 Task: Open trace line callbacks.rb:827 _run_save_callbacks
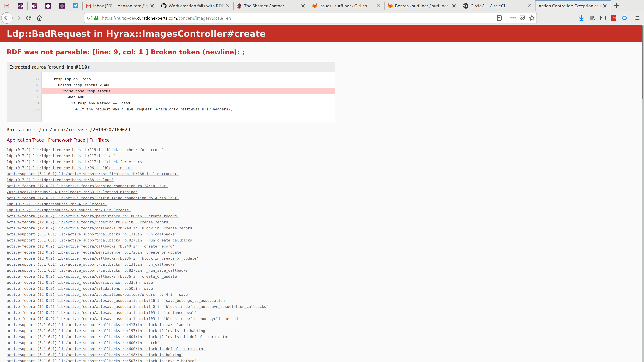[98, 270]
